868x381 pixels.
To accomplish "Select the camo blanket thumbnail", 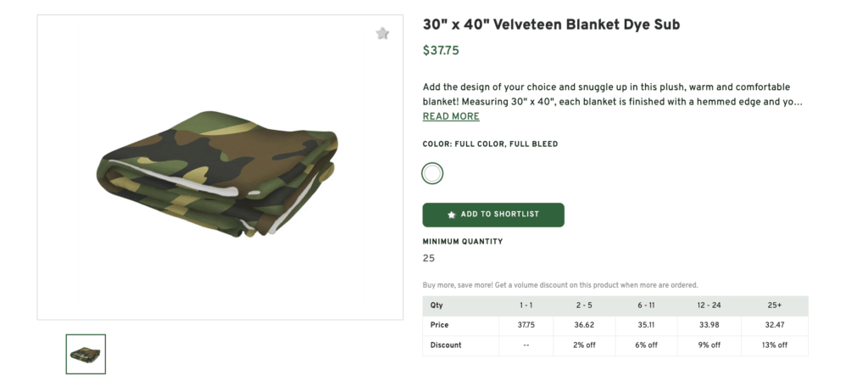I will click(86, 354).
